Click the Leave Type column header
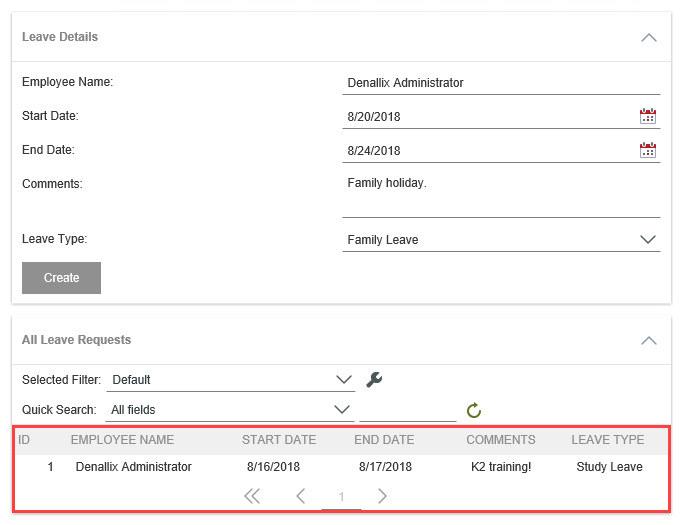 [607, 440]
